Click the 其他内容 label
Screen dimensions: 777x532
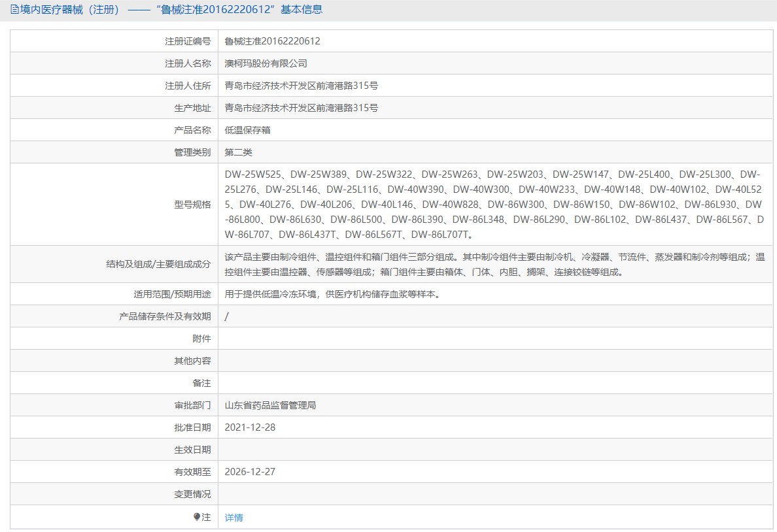click(x=192, y=361)
